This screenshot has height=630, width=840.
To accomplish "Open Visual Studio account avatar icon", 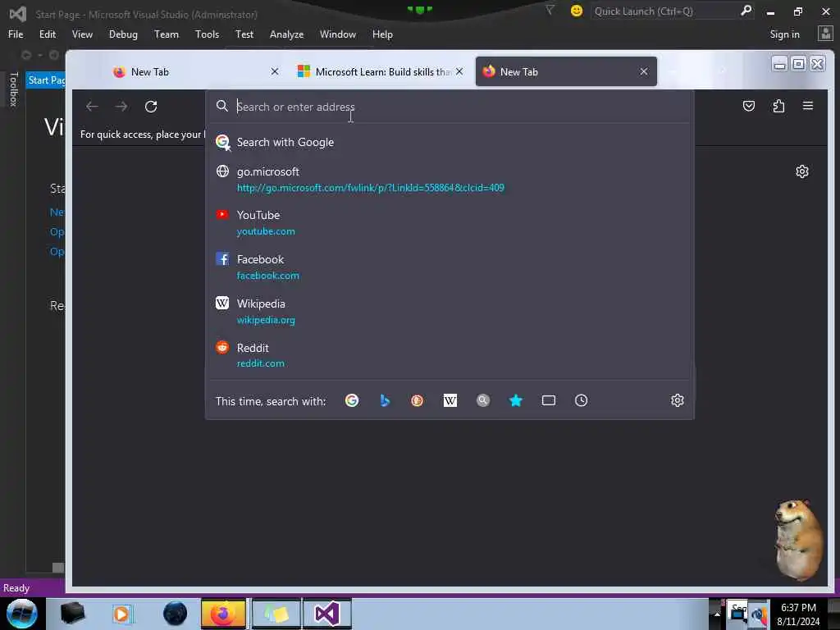I will (825, 34).
